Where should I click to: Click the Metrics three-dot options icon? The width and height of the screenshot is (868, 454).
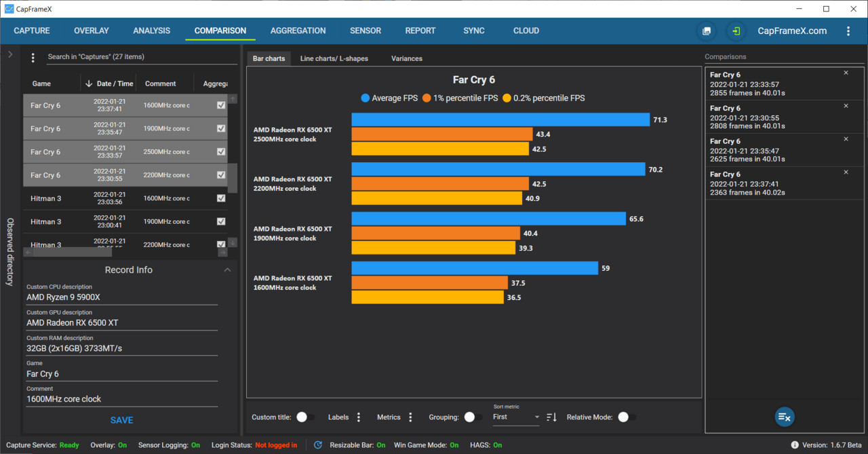410,417
